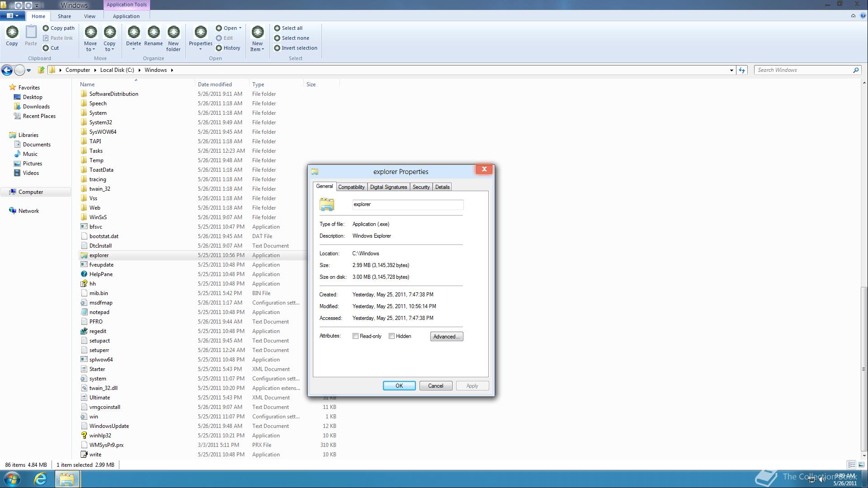Click the Refresh button beside address bar

pos(742,70)
